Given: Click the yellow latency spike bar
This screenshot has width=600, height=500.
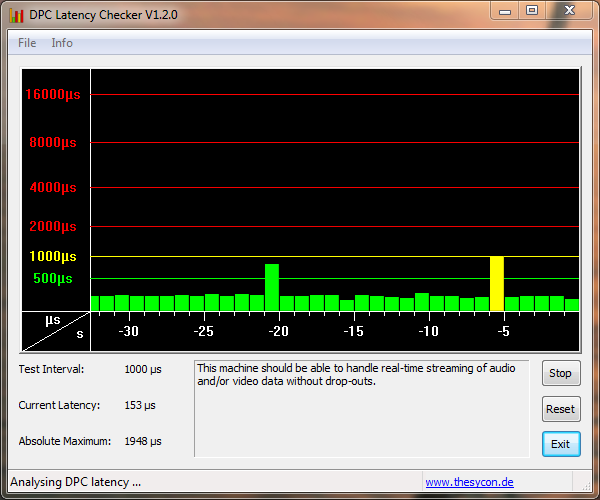Looking at the screenshot, I should 497,283.
